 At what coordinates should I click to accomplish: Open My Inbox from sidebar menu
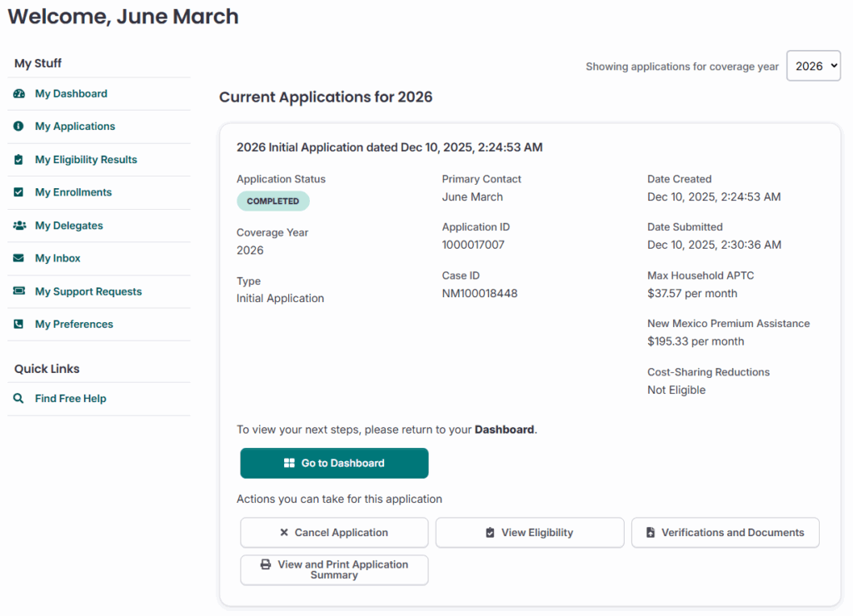(x=57, y=259)
